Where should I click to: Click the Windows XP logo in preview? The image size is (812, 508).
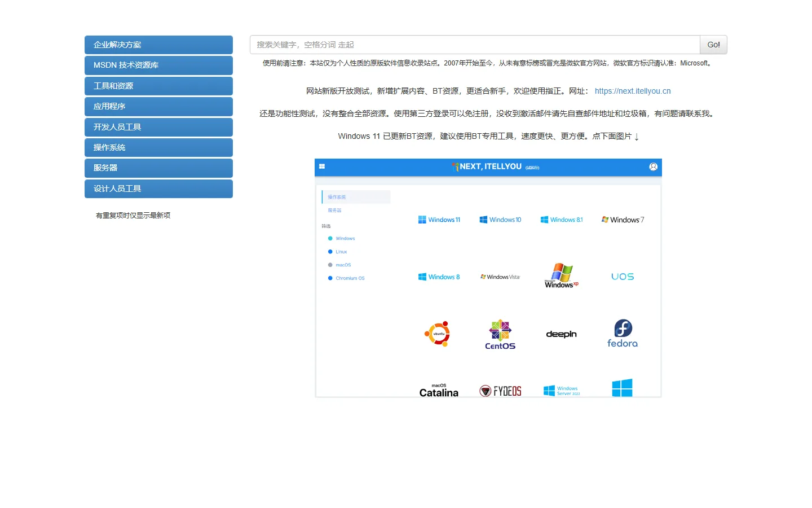(x=562, y=276)
